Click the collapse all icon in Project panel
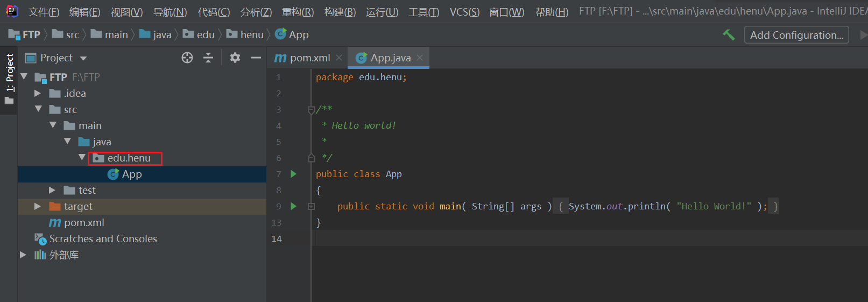The width and height of the screenshot is (868, 302). pyautogui.click(x=208, y=58)
